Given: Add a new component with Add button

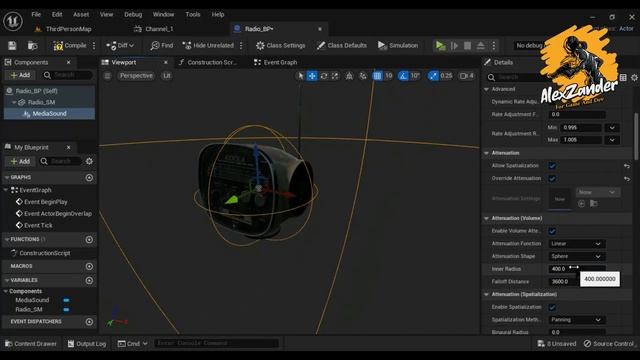Looking at the screenshot, I should pos(20,75).
